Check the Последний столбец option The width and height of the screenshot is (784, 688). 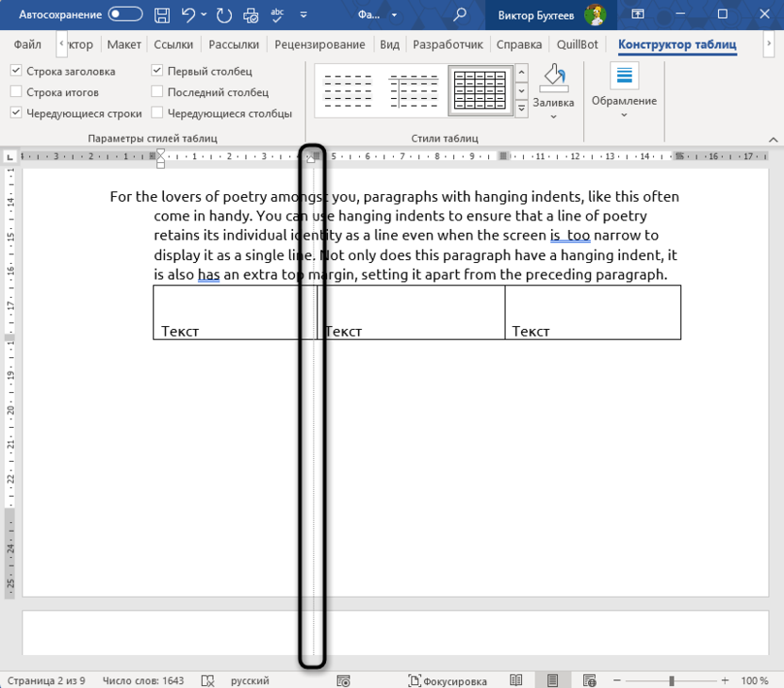[157, 91]
